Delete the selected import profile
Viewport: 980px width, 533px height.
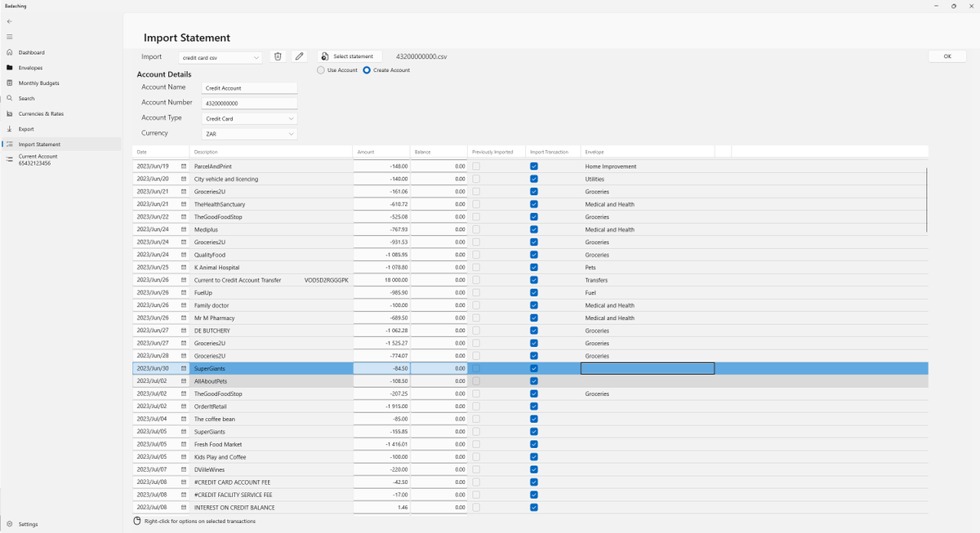pyautogui.click(x=278, y=56)
